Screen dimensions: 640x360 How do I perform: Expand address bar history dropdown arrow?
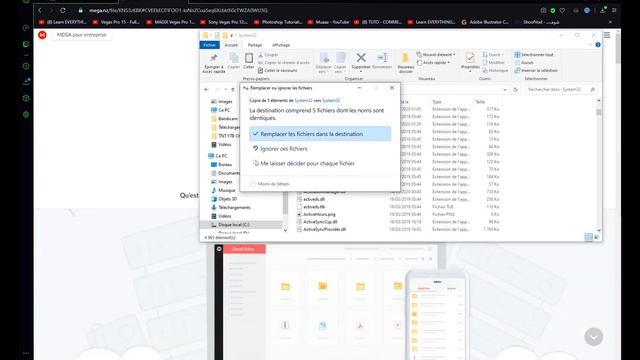[x=505, y=89]
